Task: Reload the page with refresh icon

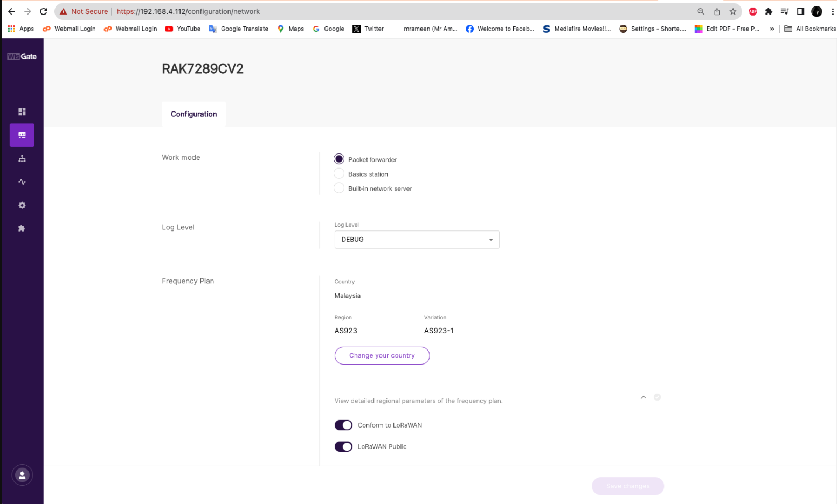Action: tap(44, 11)
